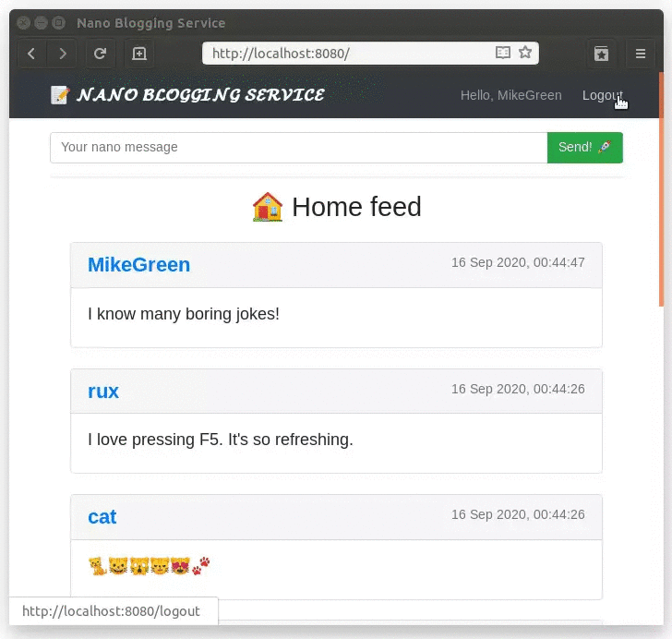Maximize the browser window
The image size is (672, 639).
pyautogui.click(x=58, y=22)
